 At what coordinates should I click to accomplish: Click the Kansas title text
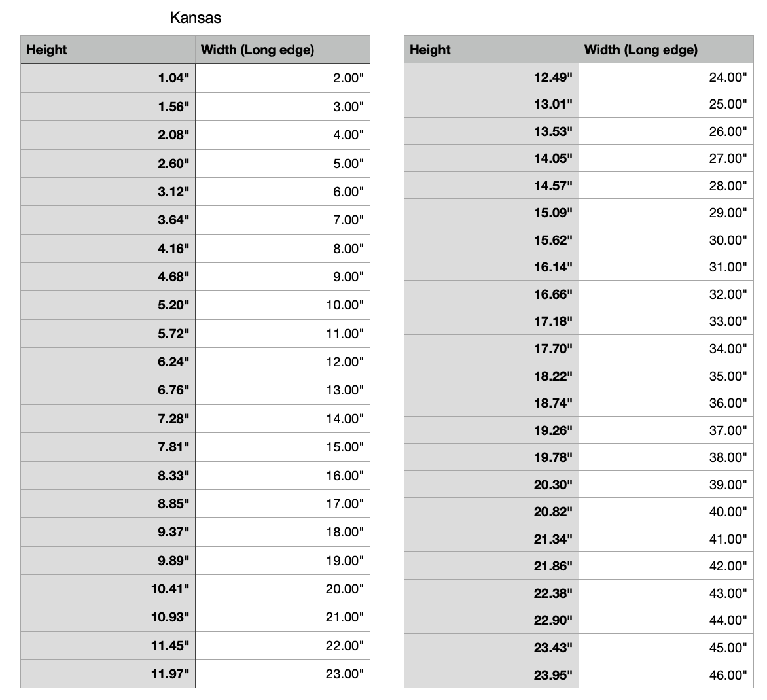click(195, 18)
